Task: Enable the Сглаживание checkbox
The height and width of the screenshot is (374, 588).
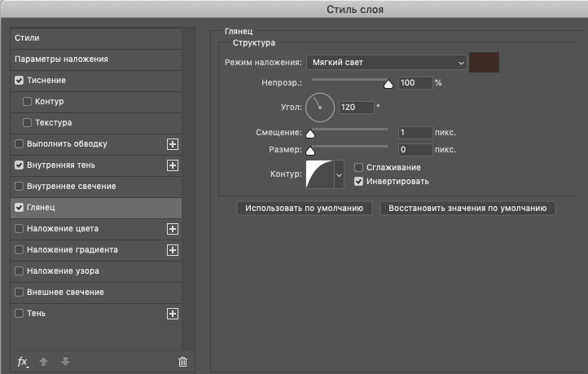Action: [358, 167]
